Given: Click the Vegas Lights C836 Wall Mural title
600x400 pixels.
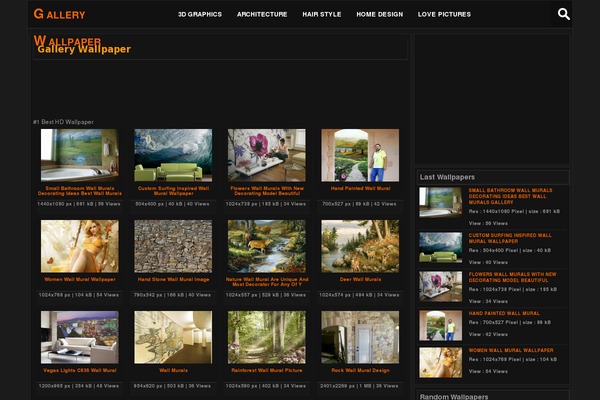Looking at the screenshot, I should [x=80, y=371].
